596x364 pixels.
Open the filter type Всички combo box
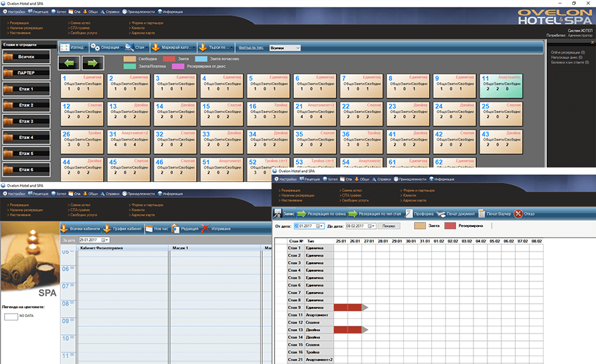[x=285, y=48]
